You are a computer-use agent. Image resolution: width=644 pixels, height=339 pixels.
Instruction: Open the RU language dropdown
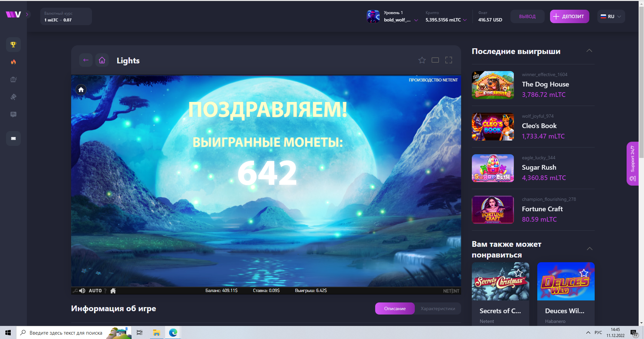[x=611, y=16]
